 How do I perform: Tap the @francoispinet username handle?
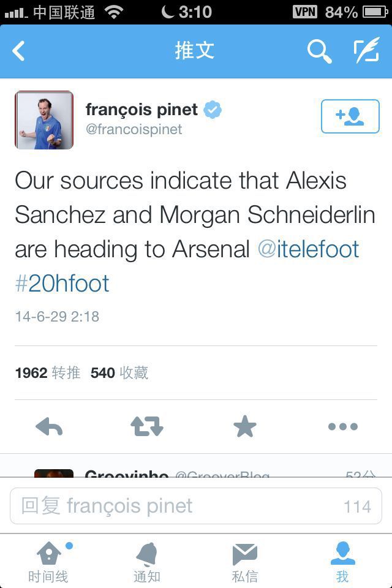pyautogui.click(x=134, y=130)
